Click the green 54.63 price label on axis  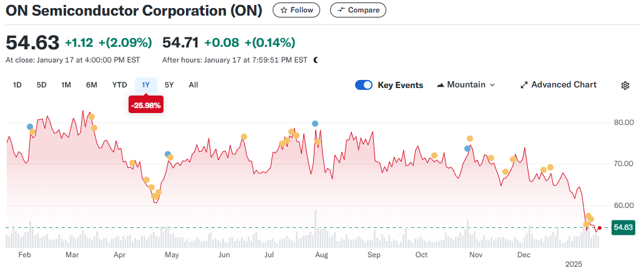click(x=623, y=227)
